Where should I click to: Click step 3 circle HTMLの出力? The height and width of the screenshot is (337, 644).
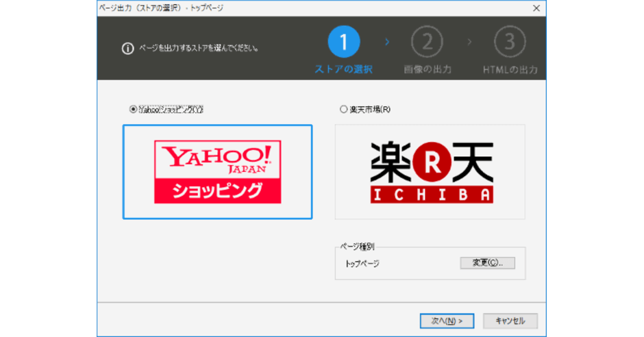pyautogui.click(x=510, y=42)
